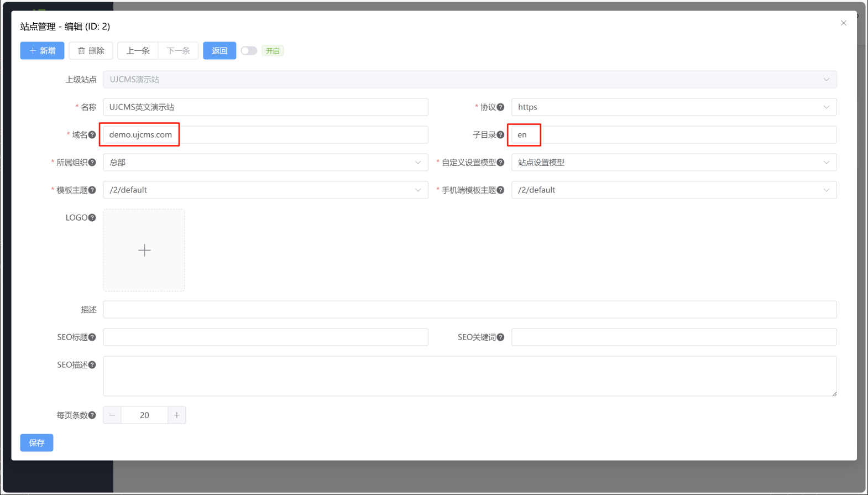The image size is (868, 495).
Task: Open the 模板主题 dropdown
Action: pos(265,190)
